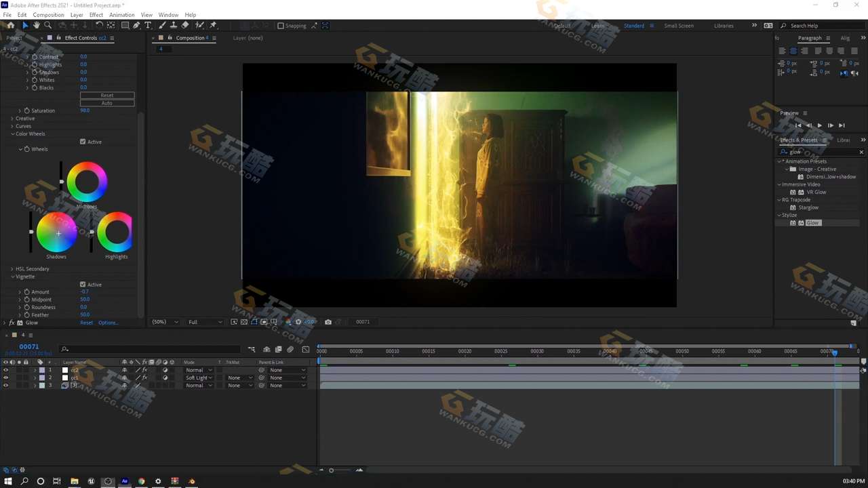Open the Effect Controls panel menu
Viewport: 868px width, 488px height.
click(x=112, y=38)
